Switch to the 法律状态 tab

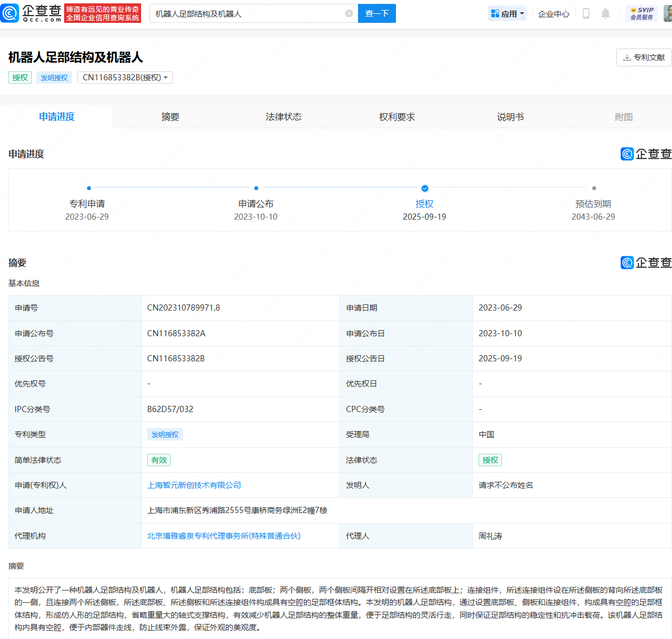(283, 117)
